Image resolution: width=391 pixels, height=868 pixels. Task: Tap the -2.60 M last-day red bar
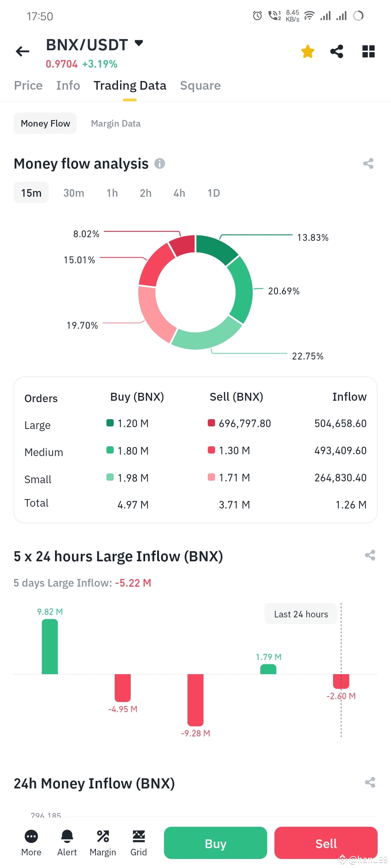(341, 681)
